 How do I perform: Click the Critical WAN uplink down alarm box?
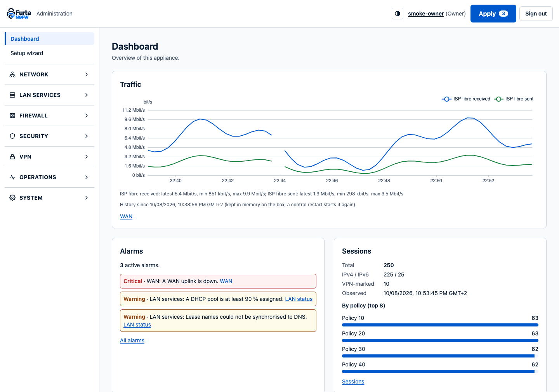point(218,281)
